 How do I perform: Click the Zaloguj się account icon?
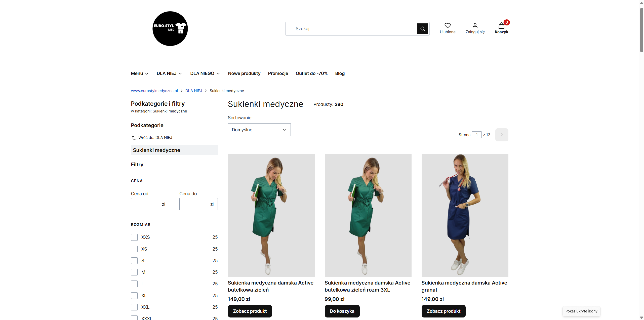click(x=475, y=25)
